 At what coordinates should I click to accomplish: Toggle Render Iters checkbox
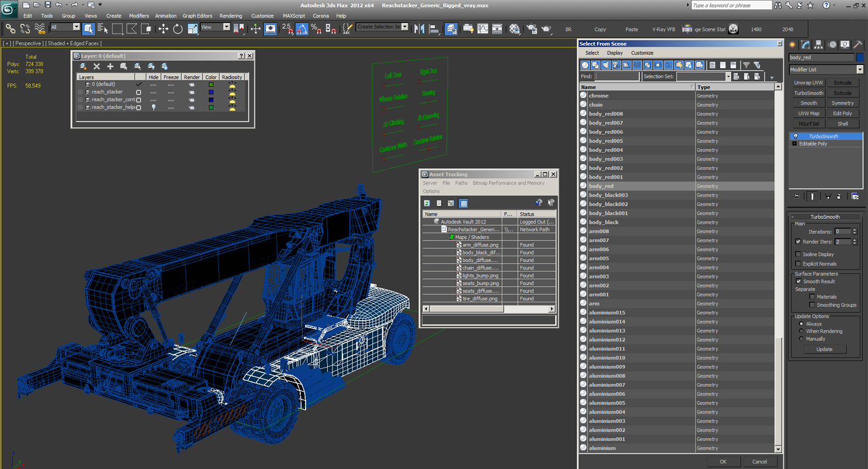(798, 242)
